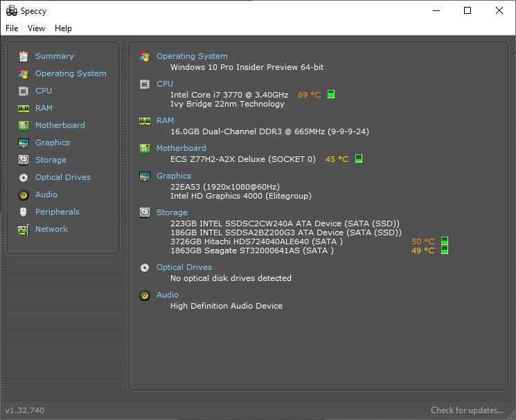Click Check for updates link
516x420 pixels.
[x=468, y=410]
